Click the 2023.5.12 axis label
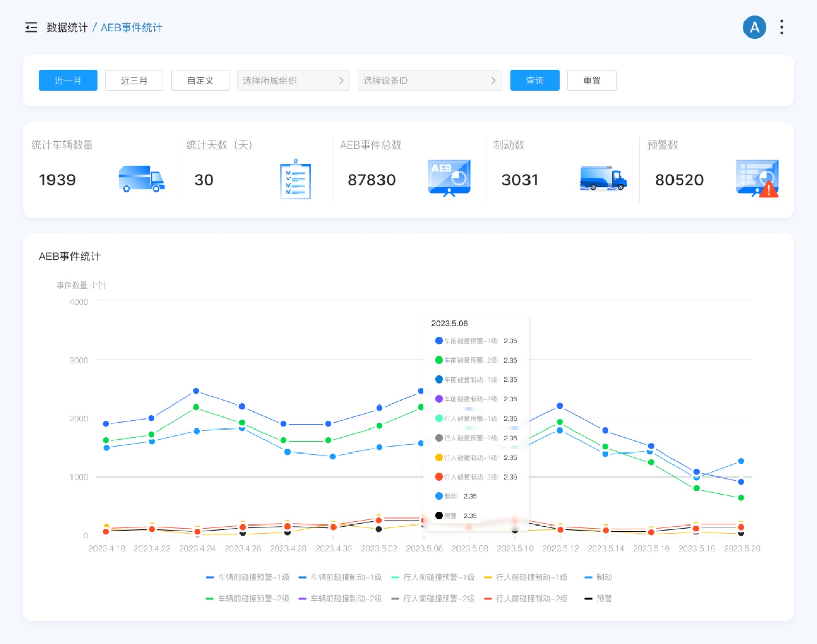817x644 pixels. coord(561,548)
